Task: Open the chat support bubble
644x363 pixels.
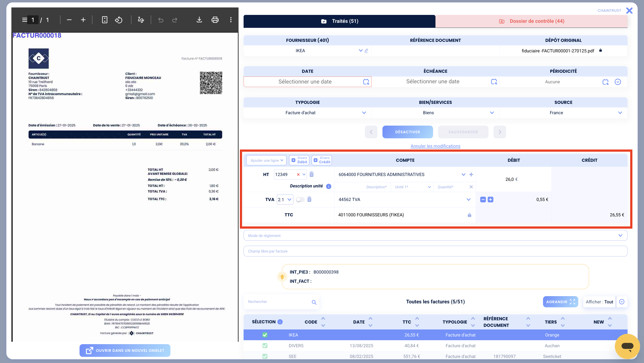Action: coord(627,346)
